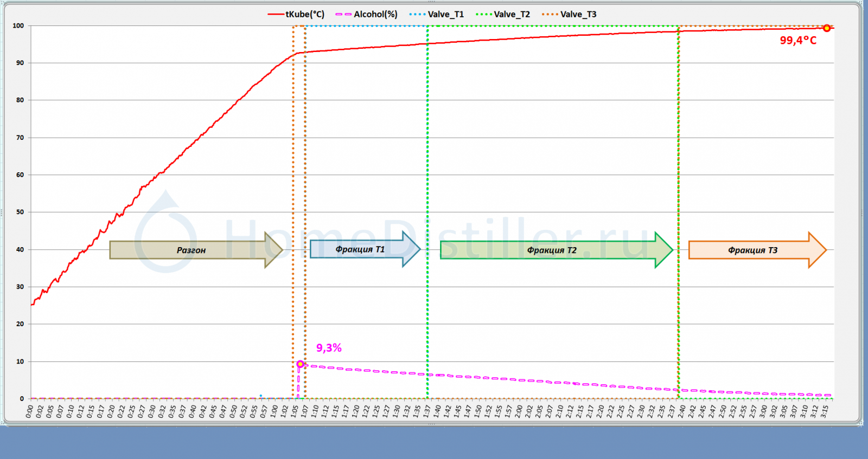The width and height of the screenshot is (868, 459).
Task: Click the 100 label on vertical axis
Action: tap(18, 25)
